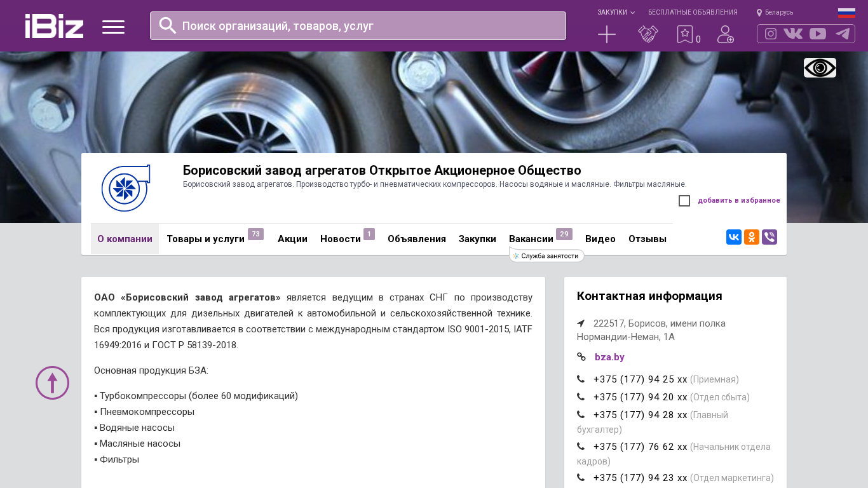Open the hamburger menu icon
Image resolution: width=868 pixels, height=488 pixels.
click(x=113, y=27)
